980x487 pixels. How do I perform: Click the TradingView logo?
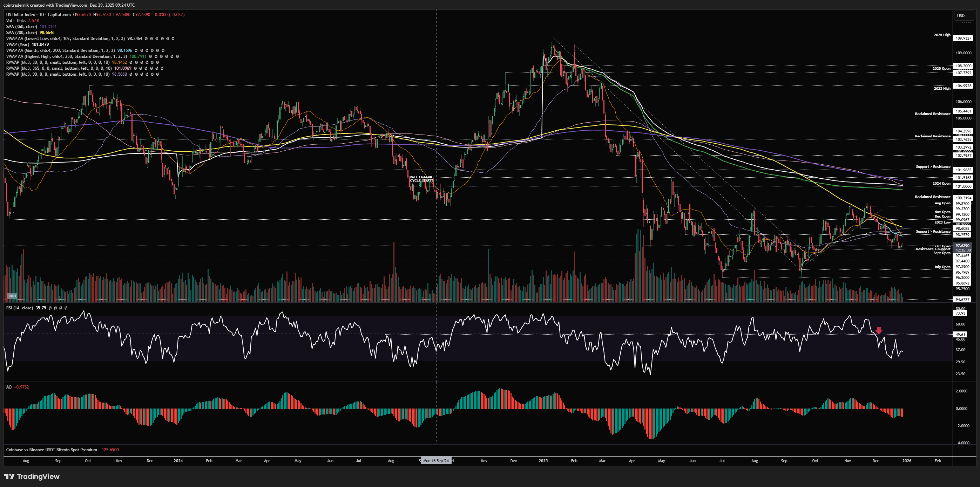[x=32, y=476]
